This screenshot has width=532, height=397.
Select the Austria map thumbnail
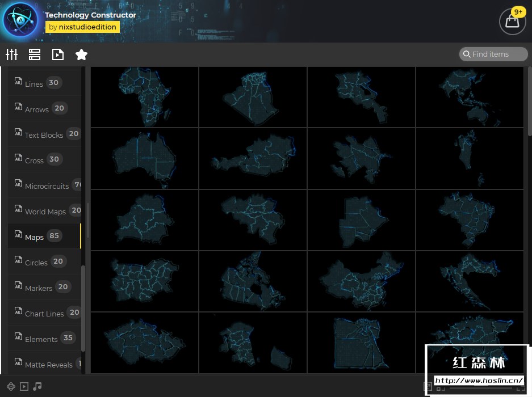253,158
